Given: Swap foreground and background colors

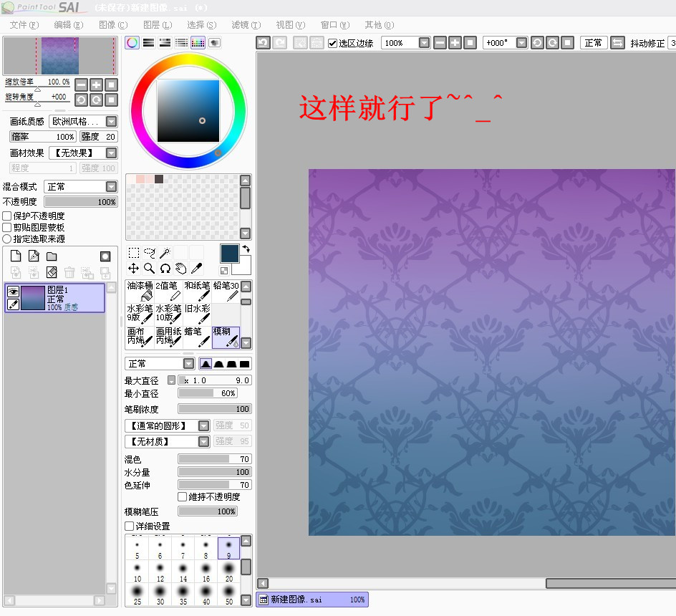Looking at the screenshot, I should click(x=246, y=249).
